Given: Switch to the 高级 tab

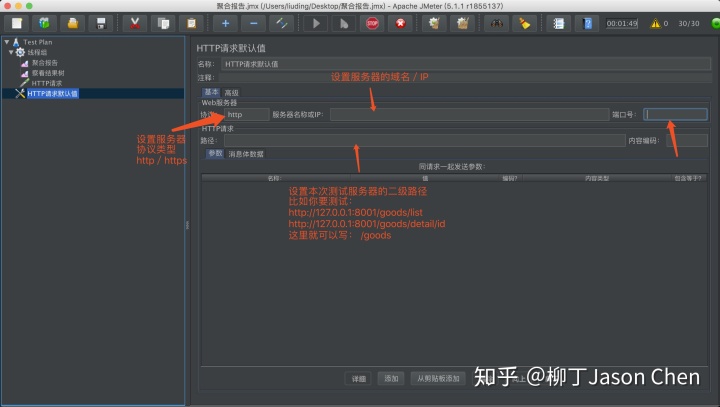Looking at the screenshot, I should click(231, 92).
